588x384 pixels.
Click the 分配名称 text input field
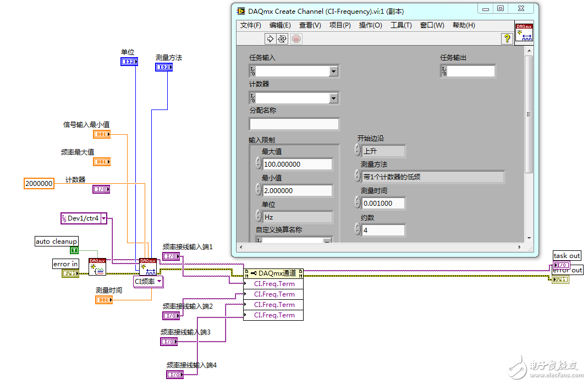click(294, 124)
